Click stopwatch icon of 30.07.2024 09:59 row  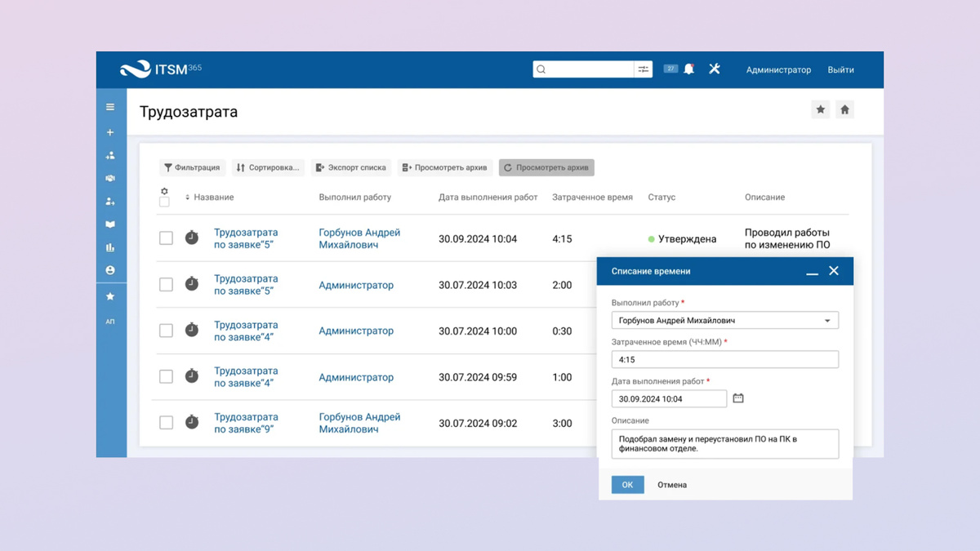coord(192,376)
